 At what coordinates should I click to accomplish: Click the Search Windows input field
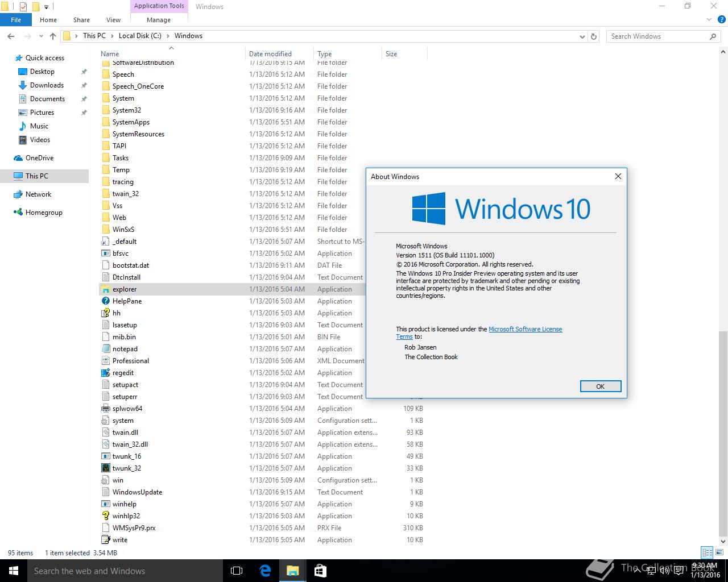pos(657,36)
